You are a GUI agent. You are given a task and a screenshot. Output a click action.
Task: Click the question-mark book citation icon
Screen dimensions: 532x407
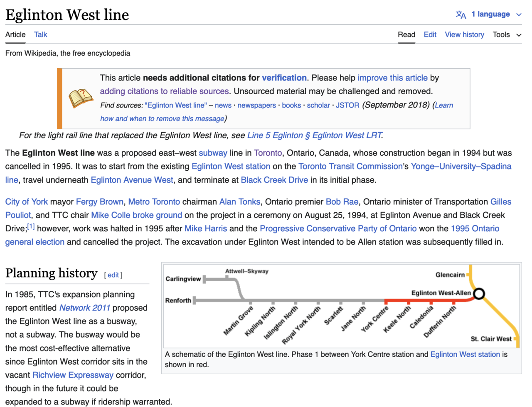click(x=81, y=98)
